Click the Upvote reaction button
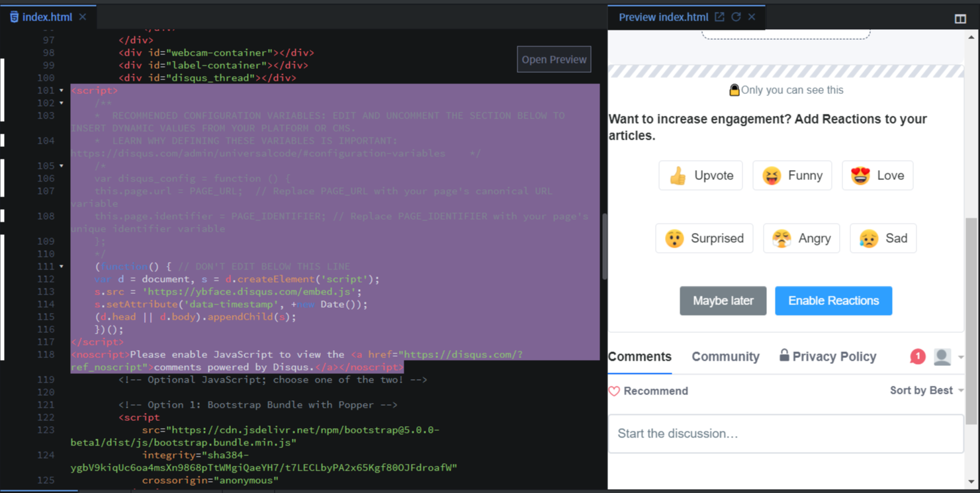The width and height of the screenshot is (980, 493). coord(701,175)
